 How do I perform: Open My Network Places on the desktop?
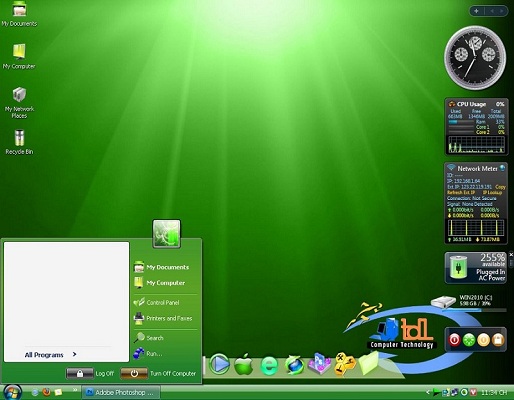19,103
